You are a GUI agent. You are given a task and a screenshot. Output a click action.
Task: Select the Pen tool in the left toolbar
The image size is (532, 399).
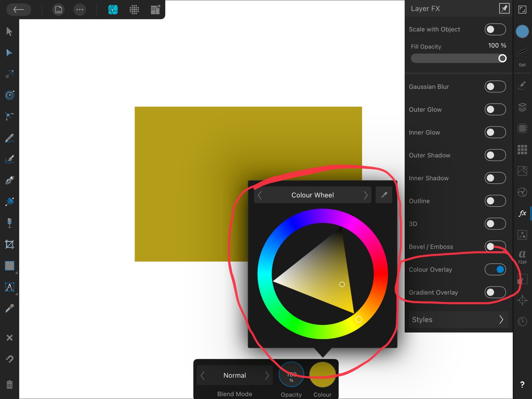[x=10, y=181]
